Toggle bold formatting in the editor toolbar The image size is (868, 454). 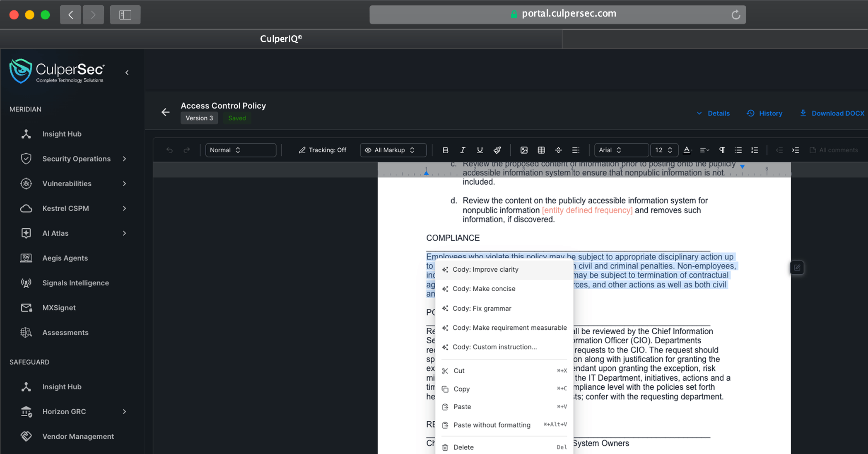445,150
